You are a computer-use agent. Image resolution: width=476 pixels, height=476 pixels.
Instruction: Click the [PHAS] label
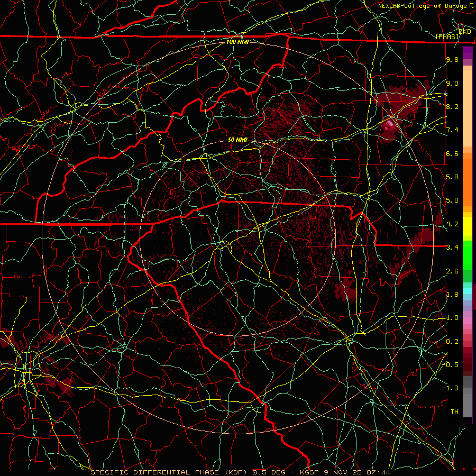coord(447,37)
